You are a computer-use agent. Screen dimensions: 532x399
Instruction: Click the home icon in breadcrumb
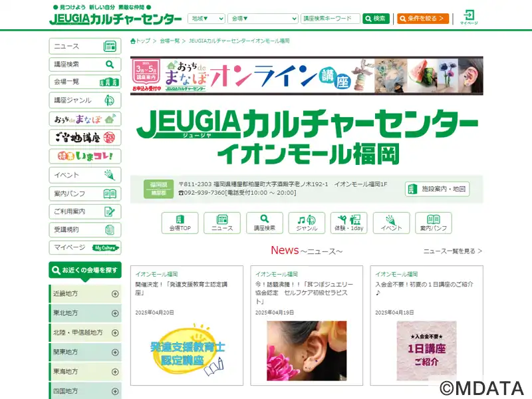click(x=133, y=41)
